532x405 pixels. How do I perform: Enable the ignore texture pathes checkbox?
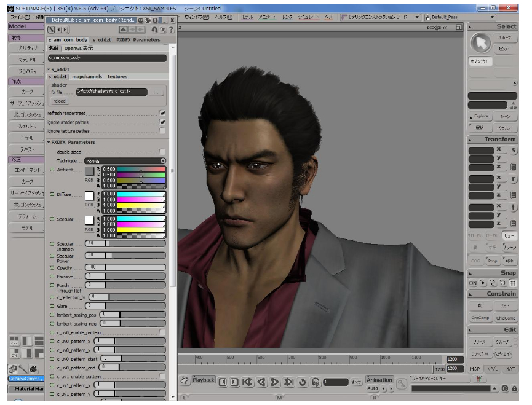coord(162,130)
